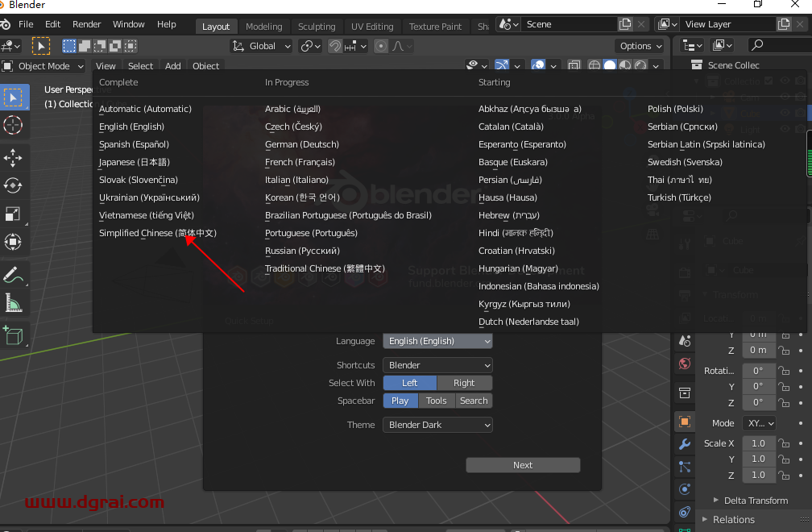The width and height of the screenshot is (812, 532).
Task: Open the Help menu
Action: (x=167, y=24)
